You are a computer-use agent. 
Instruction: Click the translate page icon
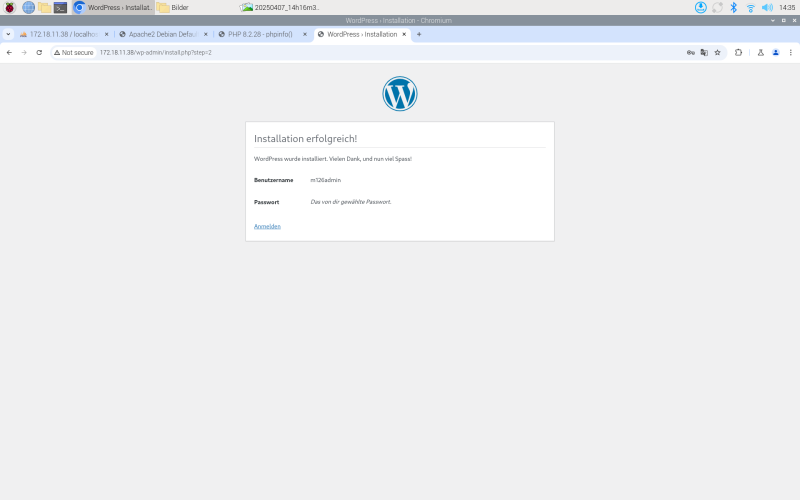pyautogui.click(x=704, y=53)
